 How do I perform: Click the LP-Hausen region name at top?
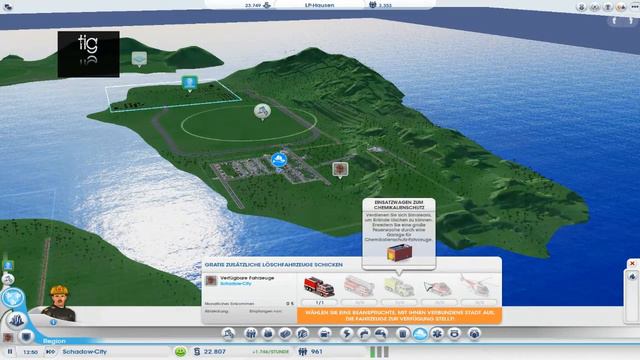point(320,5)
